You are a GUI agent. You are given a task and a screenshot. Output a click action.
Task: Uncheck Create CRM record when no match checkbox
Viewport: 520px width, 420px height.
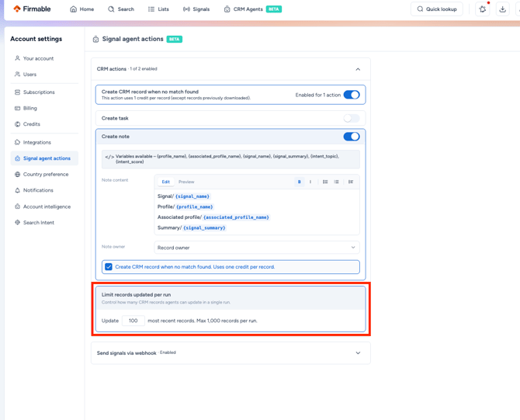click(109, 267)
